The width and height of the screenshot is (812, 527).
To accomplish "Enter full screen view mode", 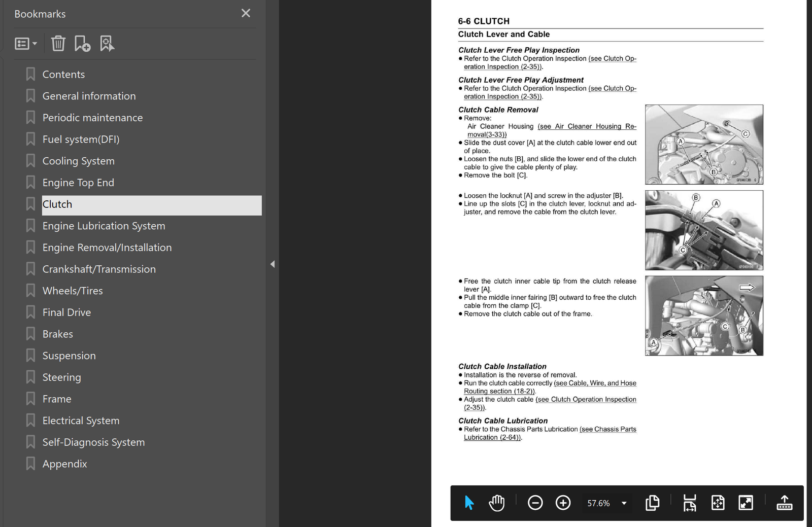I will 746,503.
